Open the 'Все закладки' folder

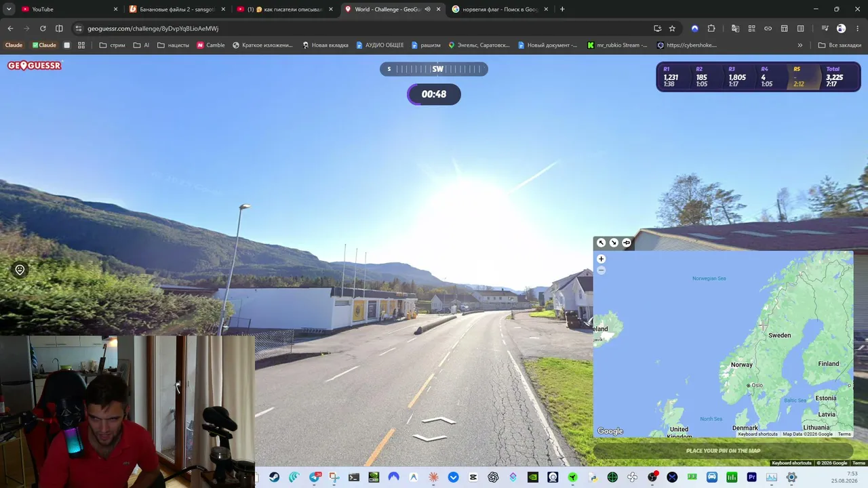click(840, 45)
